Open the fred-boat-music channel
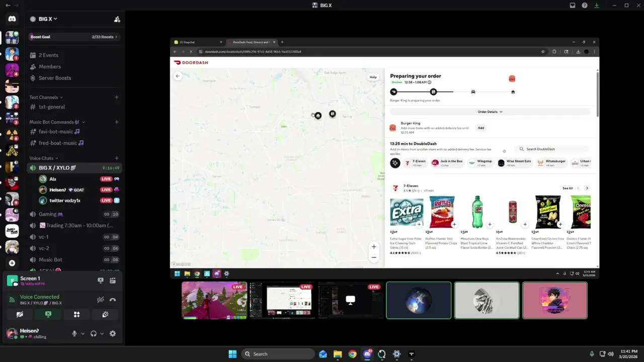The width and height of the screenshot is (644, 362). pyautogui.click(x=73, y=143)
